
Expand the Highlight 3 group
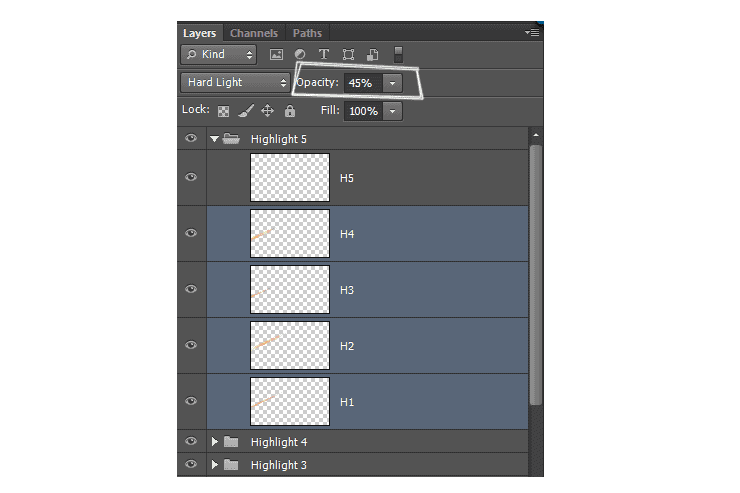point(215,465)
